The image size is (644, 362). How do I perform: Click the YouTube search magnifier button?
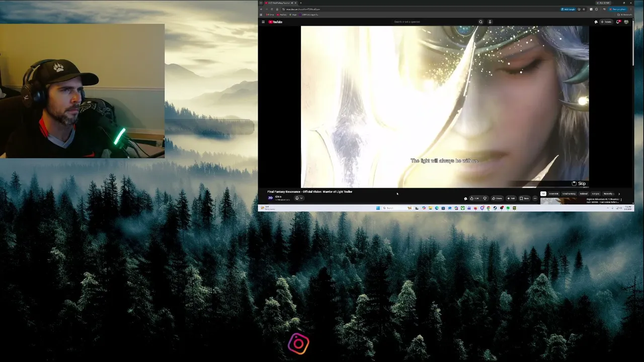pos(480,22)
